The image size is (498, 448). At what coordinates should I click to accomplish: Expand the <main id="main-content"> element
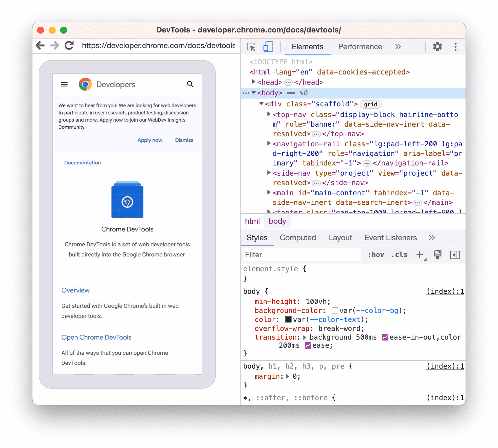point(269,193)
